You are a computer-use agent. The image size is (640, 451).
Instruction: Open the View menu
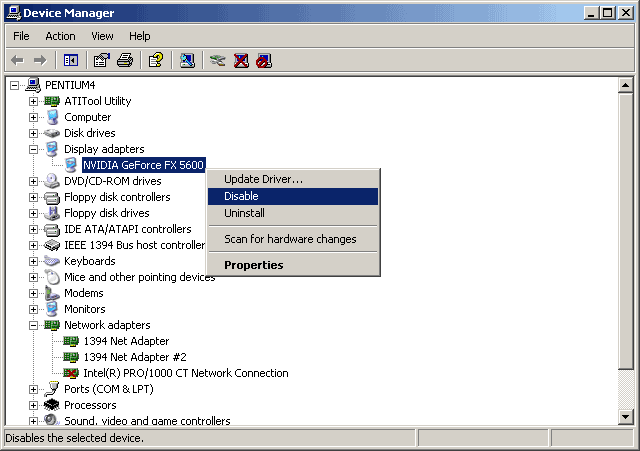(102, 36)
